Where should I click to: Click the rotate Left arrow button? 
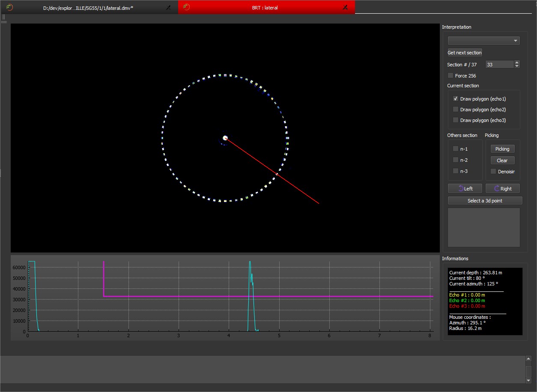coord(465,188)
